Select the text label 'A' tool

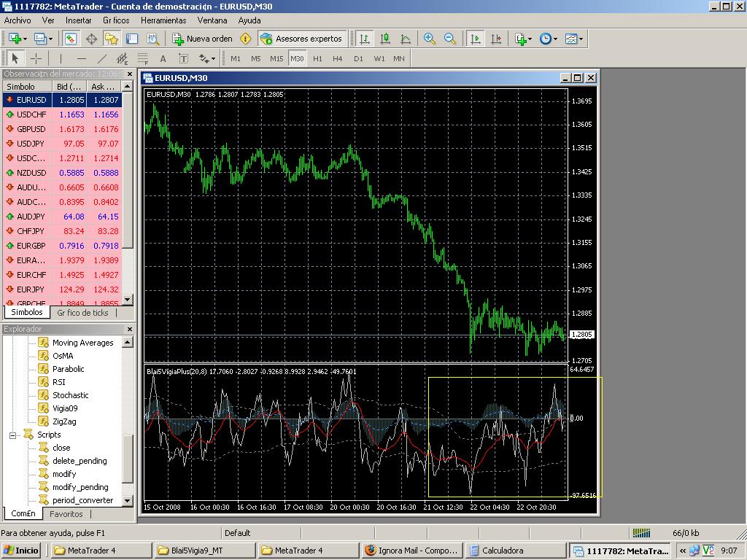(x=163, y=58)
